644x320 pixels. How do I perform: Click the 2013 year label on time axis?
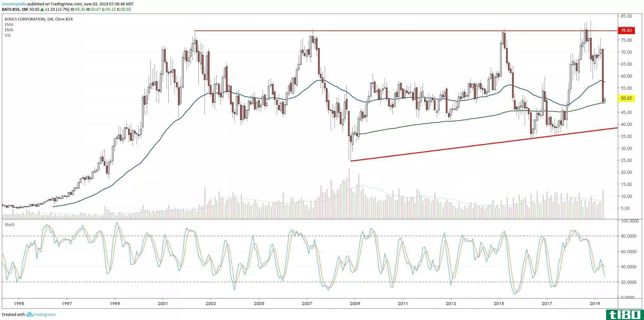coord(451,304)
